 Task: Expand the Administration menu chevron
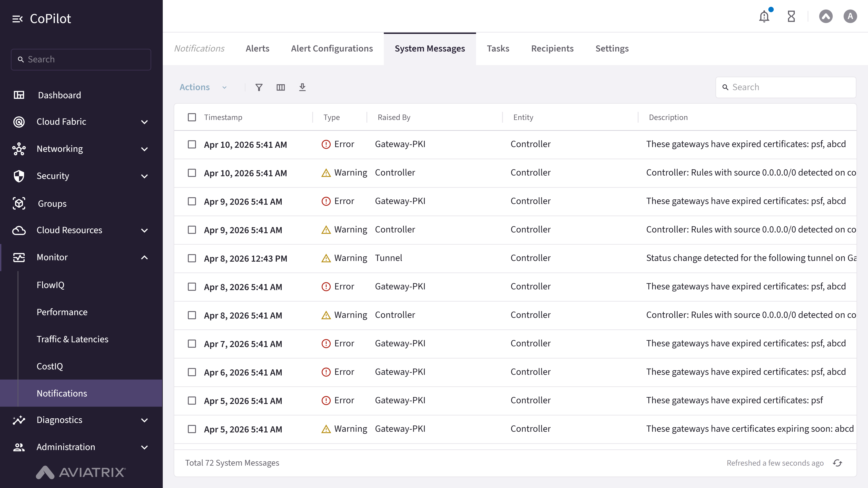coord(145,447)
